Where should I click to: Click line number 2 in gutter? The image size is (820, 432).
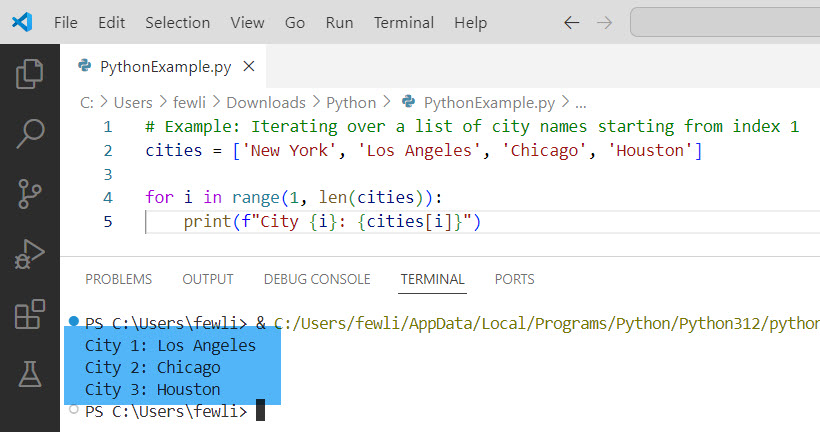click(x=108, y=151)
